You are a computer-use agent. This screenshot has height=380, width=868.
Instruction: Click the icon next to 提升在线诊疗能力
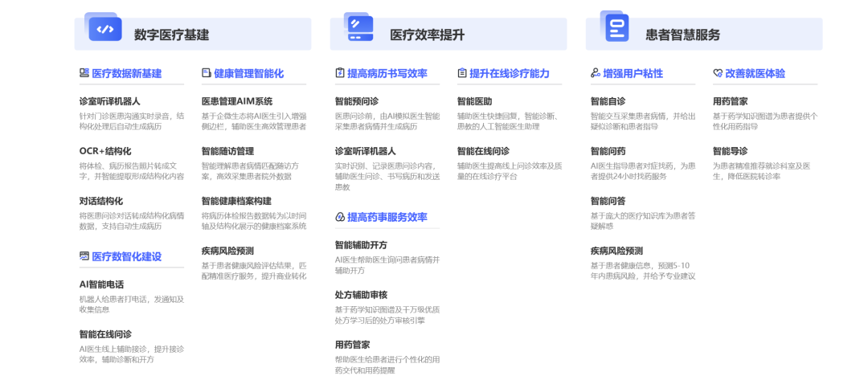pyautogui.click(x=462, y=73)
